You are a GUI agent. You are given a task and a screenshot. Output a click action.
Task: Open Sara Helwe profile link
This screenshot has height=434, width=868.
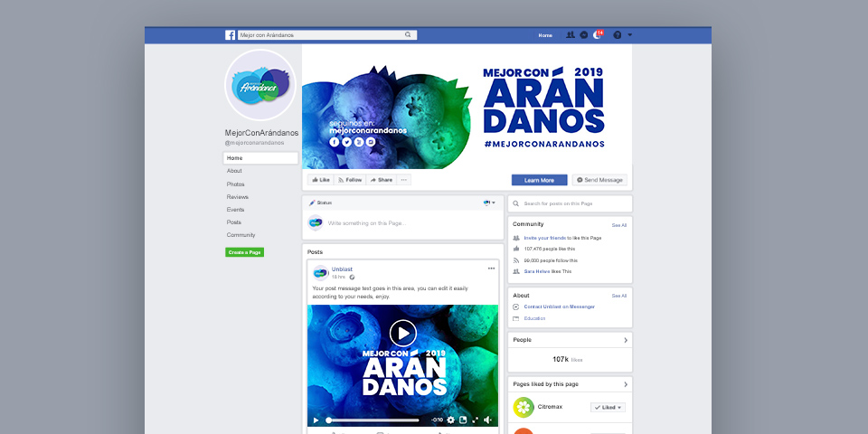(x=536, y=271)
